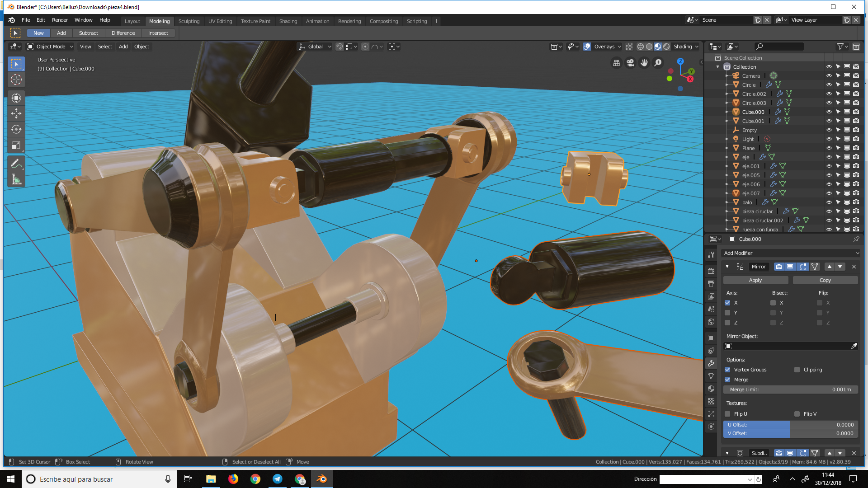Open the Add Modifier dropdown
This screenshot has height=488, width=868.
tap(791, 253)
